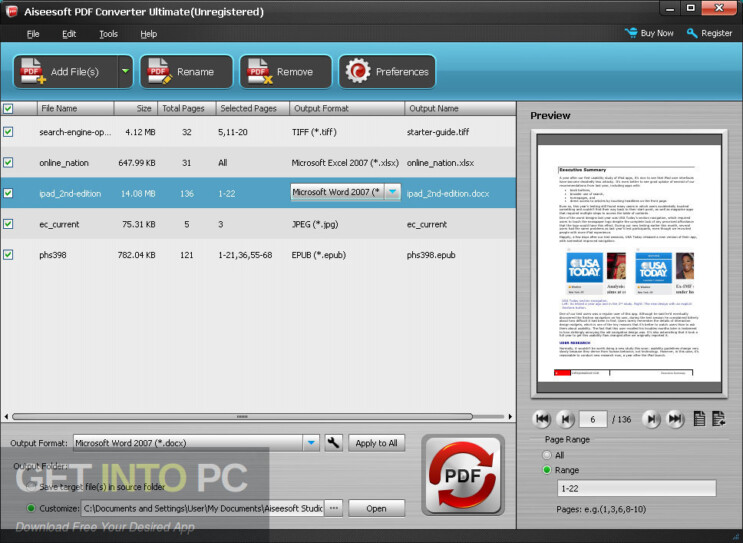Click the Rename PDF button
Viewport: 743px width, 543px height.
point(186,72)
